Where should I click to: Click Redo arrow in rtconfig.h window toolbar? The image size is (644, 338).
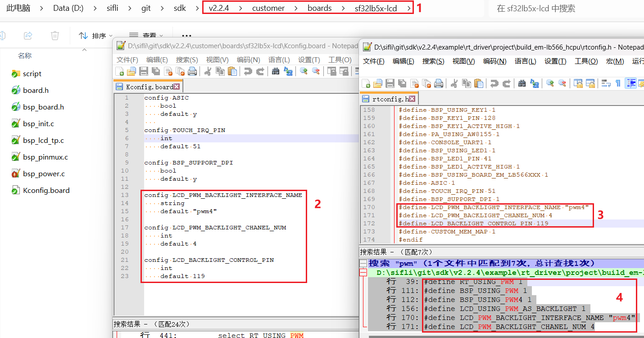(507, 83)
